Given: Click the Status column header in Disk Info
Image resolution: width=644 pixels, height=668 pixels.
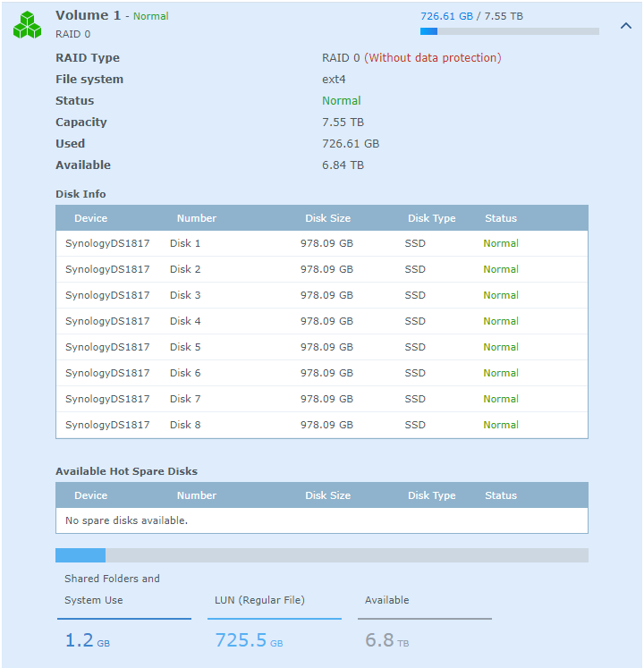Looking at the screenshot, I should click(500, 218).
